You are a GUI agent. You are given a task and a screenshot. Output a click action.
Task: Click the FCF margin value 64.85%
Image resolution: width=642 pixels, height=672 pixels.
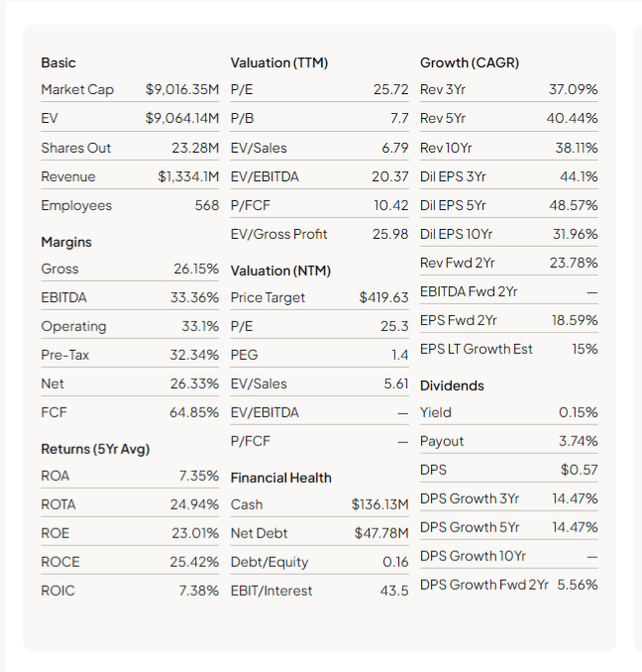click(x=194, y=412)
